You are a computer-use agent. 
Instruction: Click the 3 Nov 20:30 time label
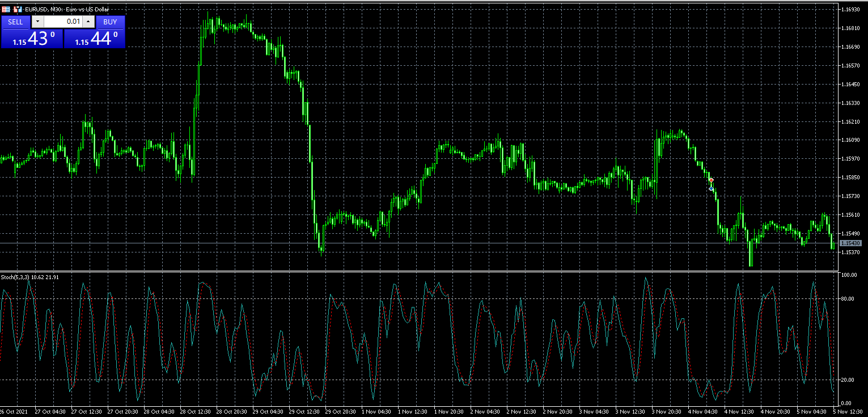click(667, 411)
